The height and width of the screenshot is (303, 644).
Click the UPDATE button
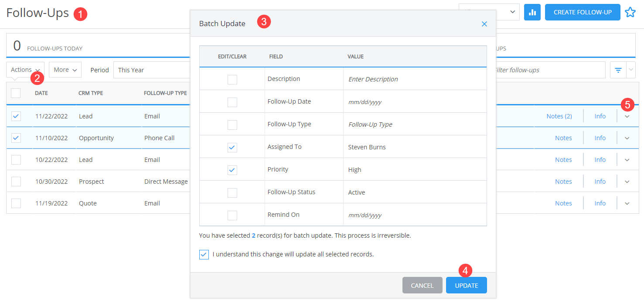tap(467, 286)
